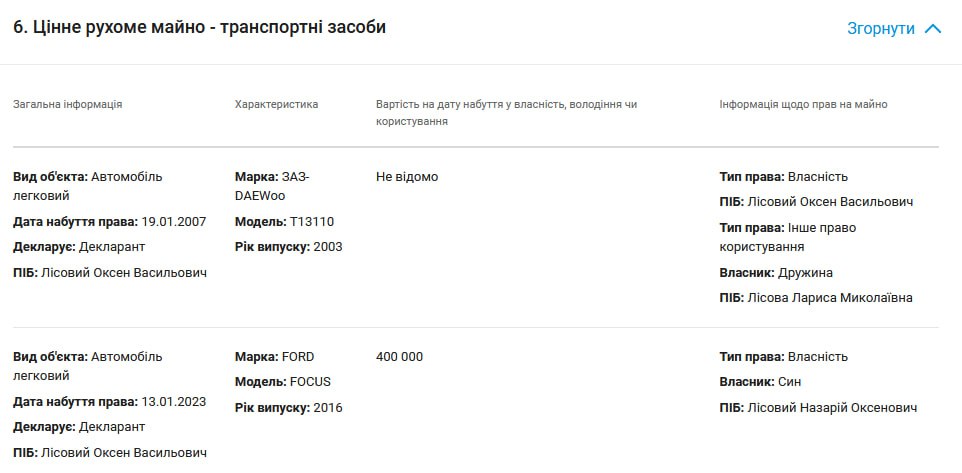This screenshot has width=962, height=473.
Task: Click the 400 000 value amount
Action: coord(400,356)
